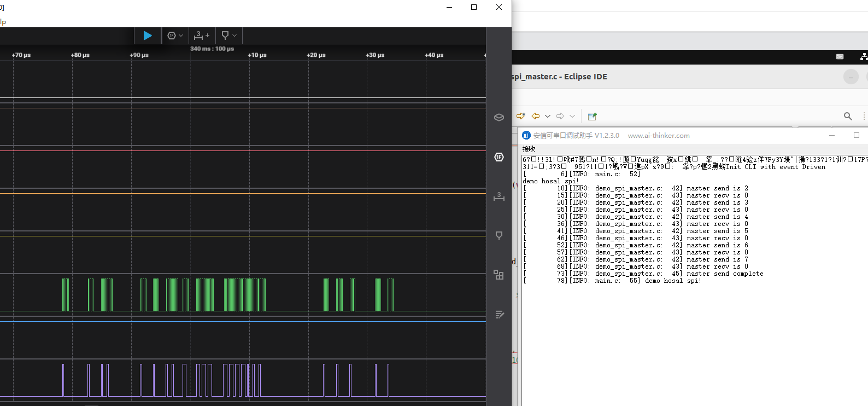Go back with Eclipse yellow left arrow
The width and height of the screenshot is (868, 406).
(x=536, y=116)
